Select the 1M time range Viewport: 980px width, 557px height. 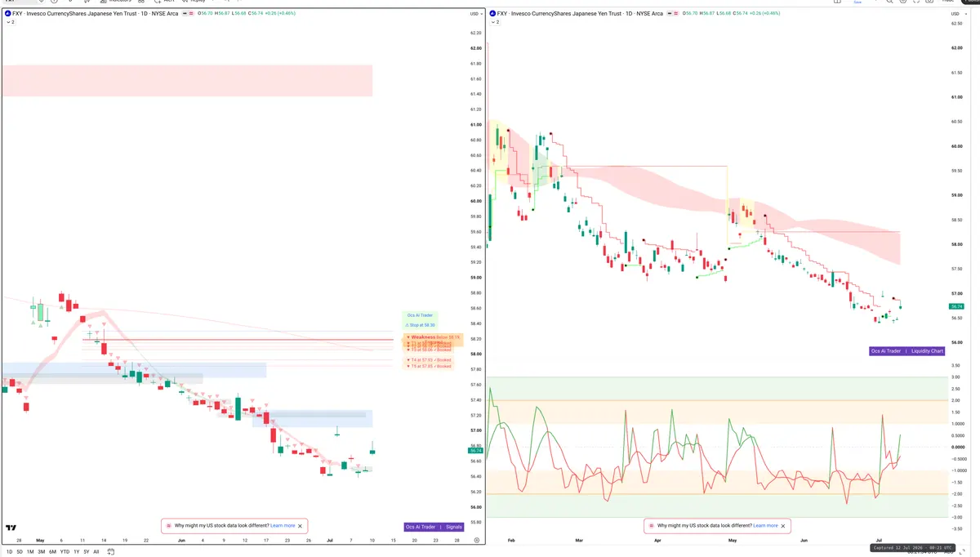tap(30, 551)
